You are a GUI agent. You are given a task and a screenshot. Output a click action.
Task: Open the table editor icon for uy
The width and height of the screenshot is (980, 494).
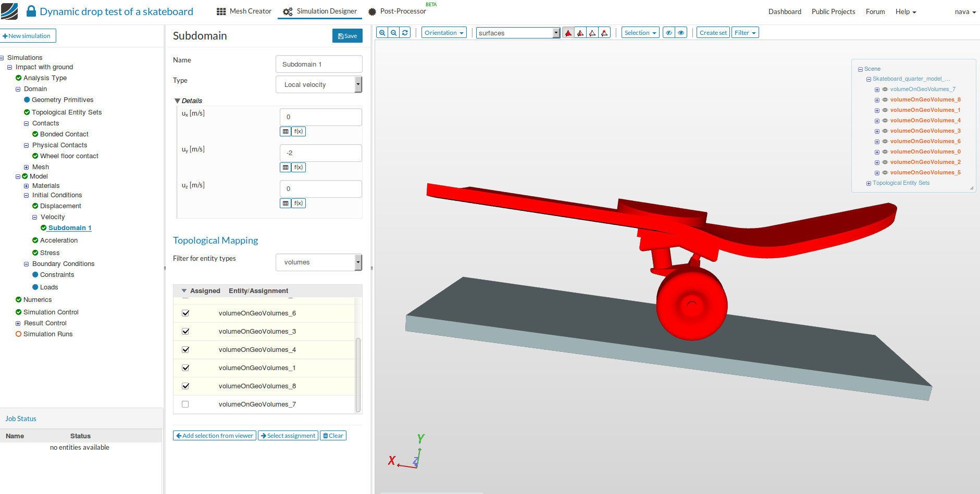point(286,168)
